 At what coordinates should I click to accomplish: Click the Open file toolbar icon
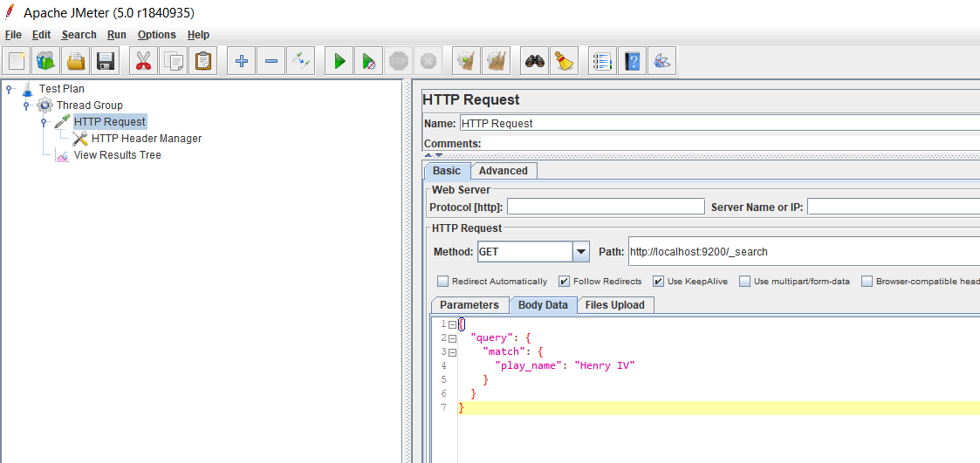[76, 61]
